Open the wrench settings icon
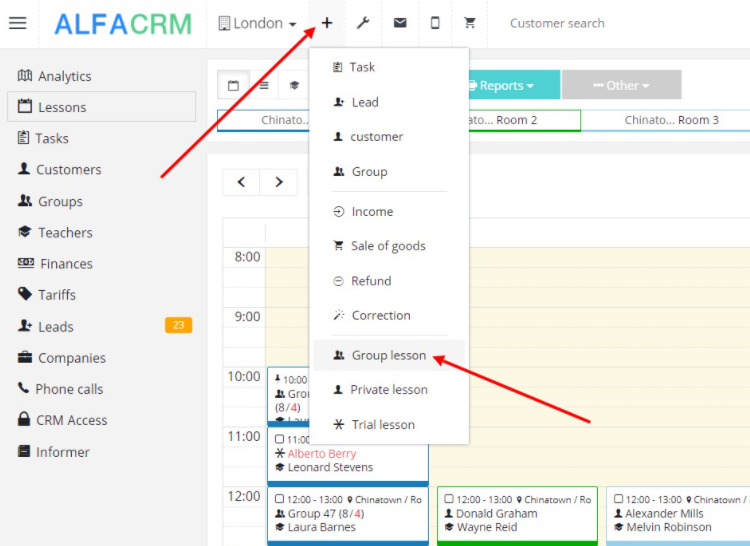Image resolution: width=750 pixels, height=546 pixels. tap(363, 23)
